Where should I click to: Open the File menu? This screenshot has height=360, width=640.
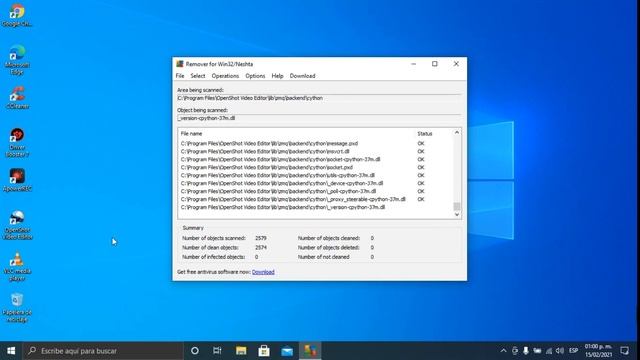tap(180, 76)
